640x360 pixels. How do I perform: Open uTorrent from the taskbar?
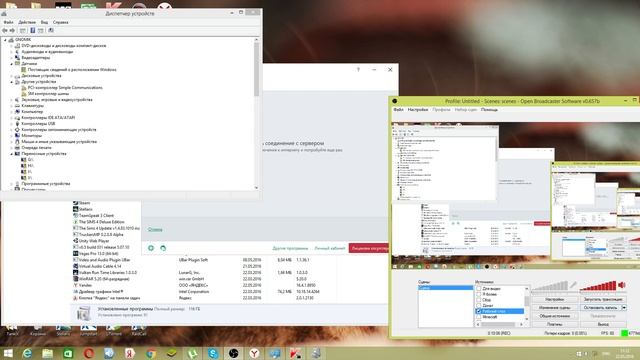click(x=192, y=353)
